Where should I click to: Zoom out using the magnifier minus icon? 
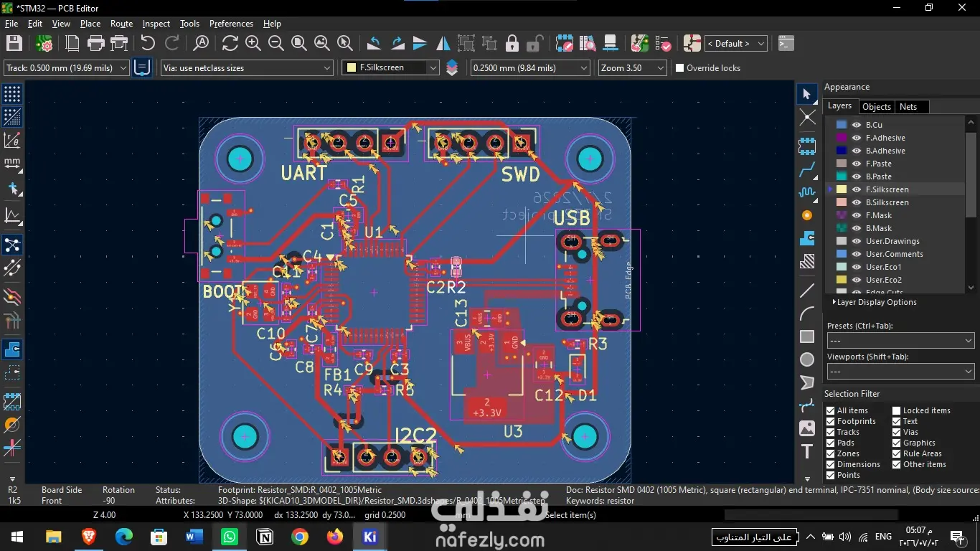[276, 44]
